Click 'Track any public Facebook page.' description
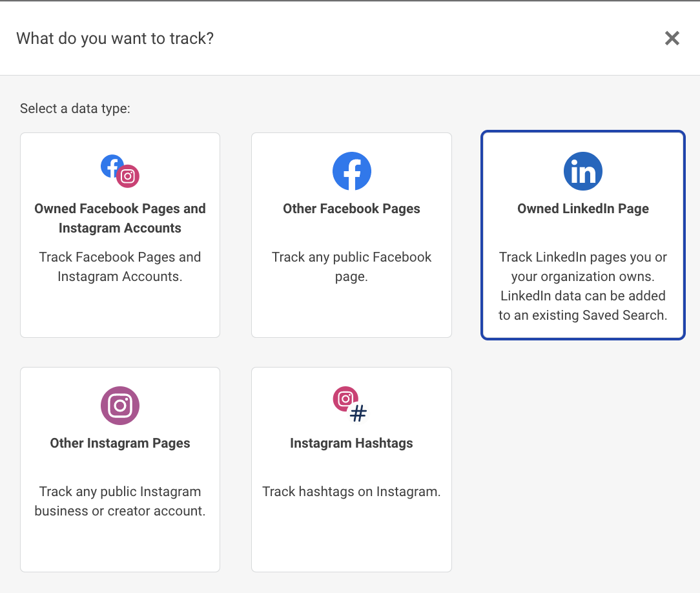The width and height of the screenshot is (700, 593). (x=352, y=267)
